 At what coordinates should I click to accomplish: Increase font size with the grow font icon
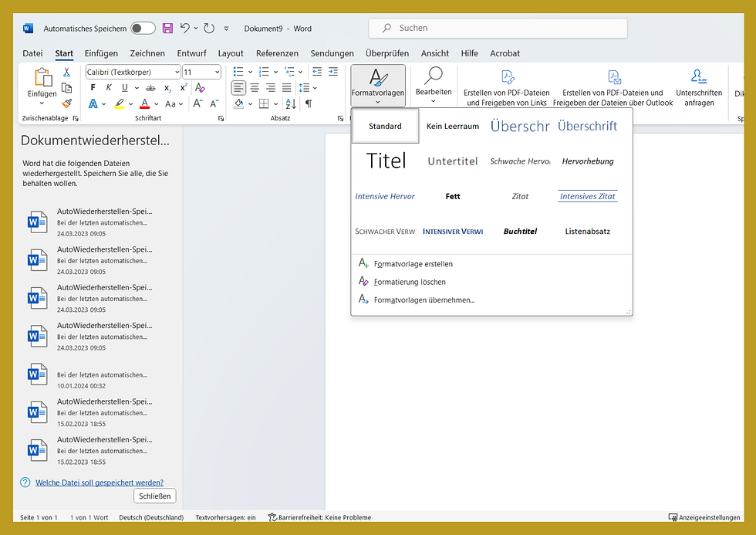click(197, 103)
